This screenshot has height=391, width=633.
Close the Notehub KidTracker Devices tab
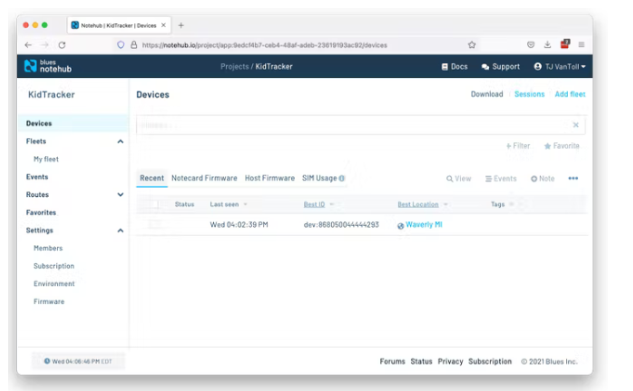(x=163, y=25)
